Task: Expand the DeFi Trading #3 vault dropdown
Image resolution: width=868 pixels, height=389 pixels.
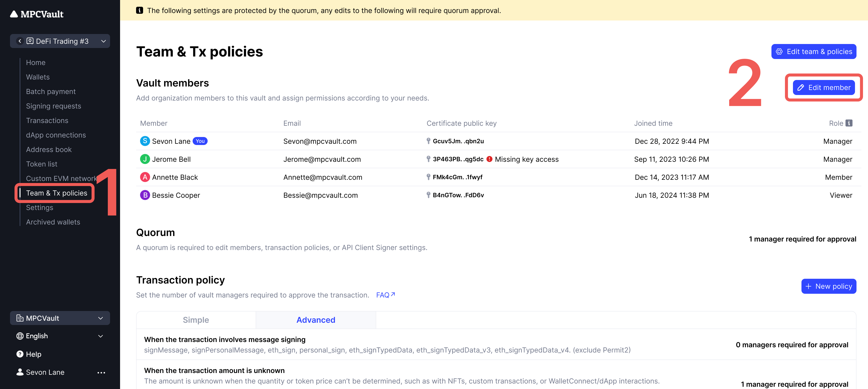Action: (x=104, y=41)
